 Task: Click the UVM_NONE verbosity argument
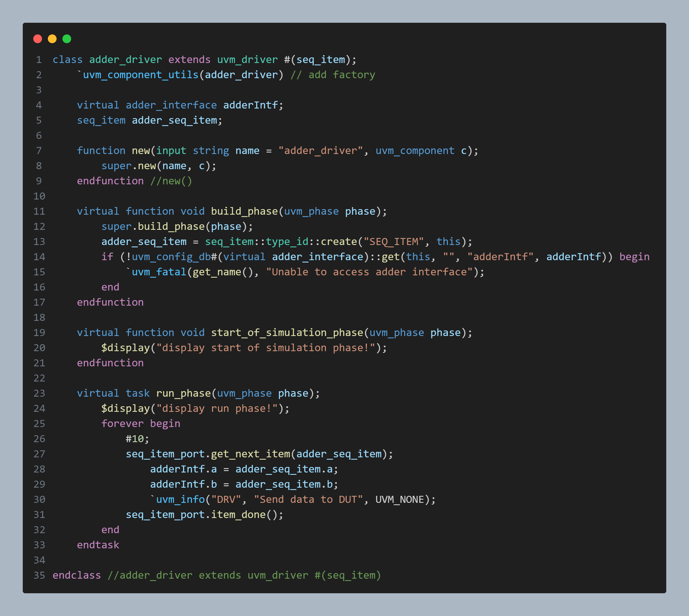[400, 500]
